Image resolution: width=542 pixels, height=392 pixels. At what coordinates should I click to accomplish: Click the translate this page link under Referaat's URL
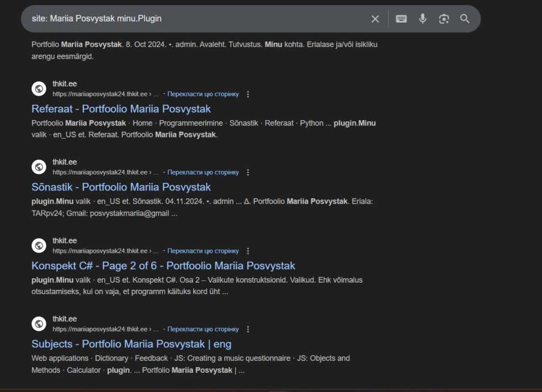pos(203,94)
